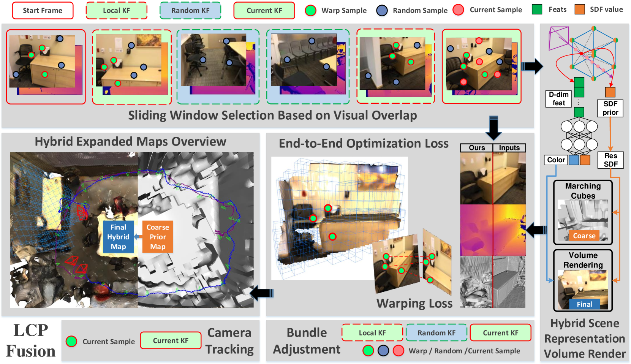Click the green Feats square in the legend
This screenshot has height=364, width=631.
coord(537,9)
